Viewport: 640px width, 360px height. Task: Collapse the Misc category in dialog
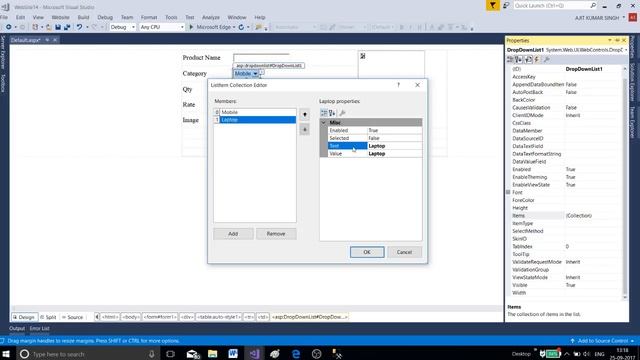pos(324,122)
